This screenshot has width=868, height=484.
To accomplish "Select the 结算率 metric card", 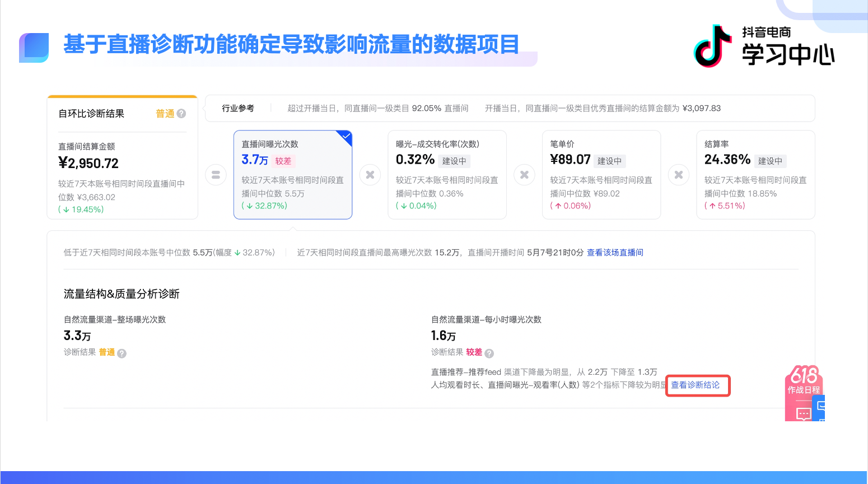I will (755, 174).
